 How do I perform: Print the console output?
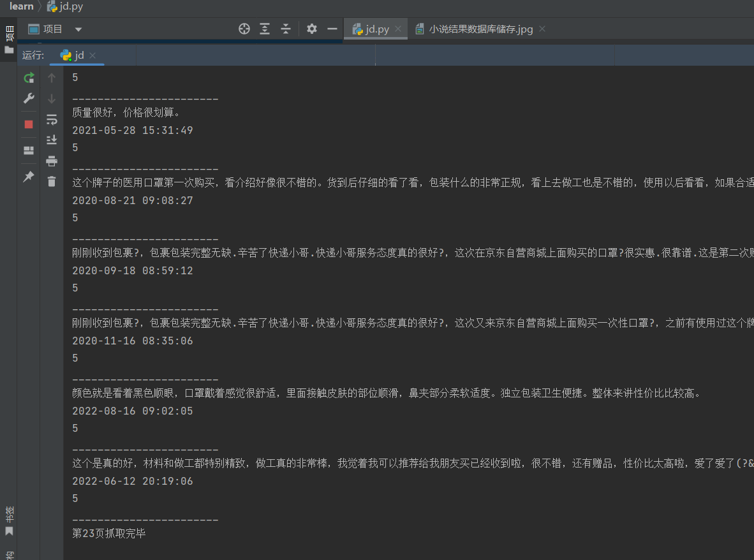tap(52, 161)
